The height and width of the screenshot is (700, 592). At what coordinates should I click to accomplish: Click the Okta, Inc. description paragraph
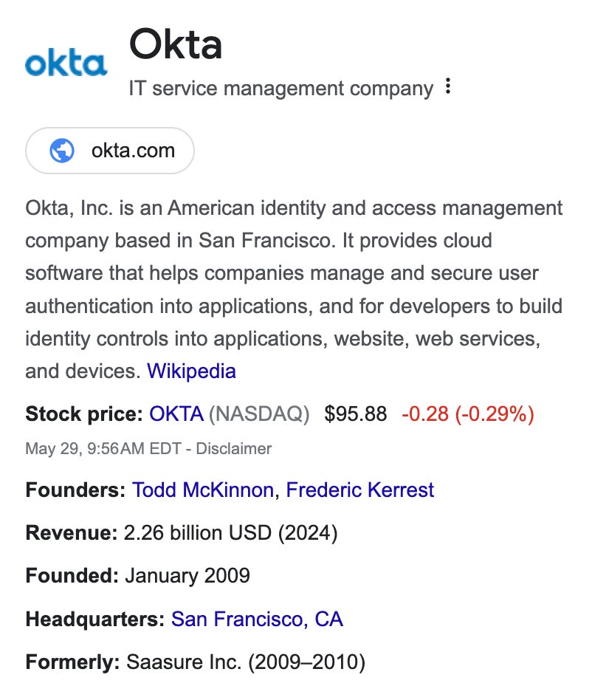[x=293, y=289]
